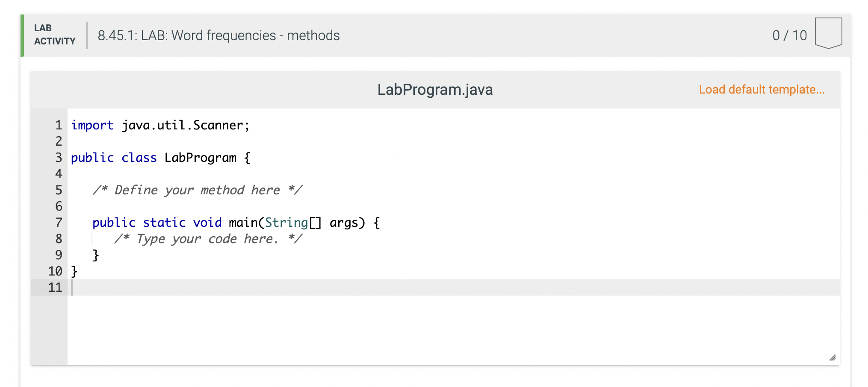Click the 'LabProgram' class name in code

[x=200, y=158]
